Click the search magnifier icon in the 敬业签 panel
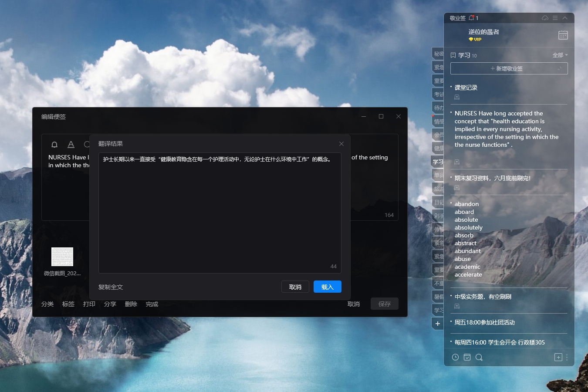588x392 pixels. (x=479, y=357)
